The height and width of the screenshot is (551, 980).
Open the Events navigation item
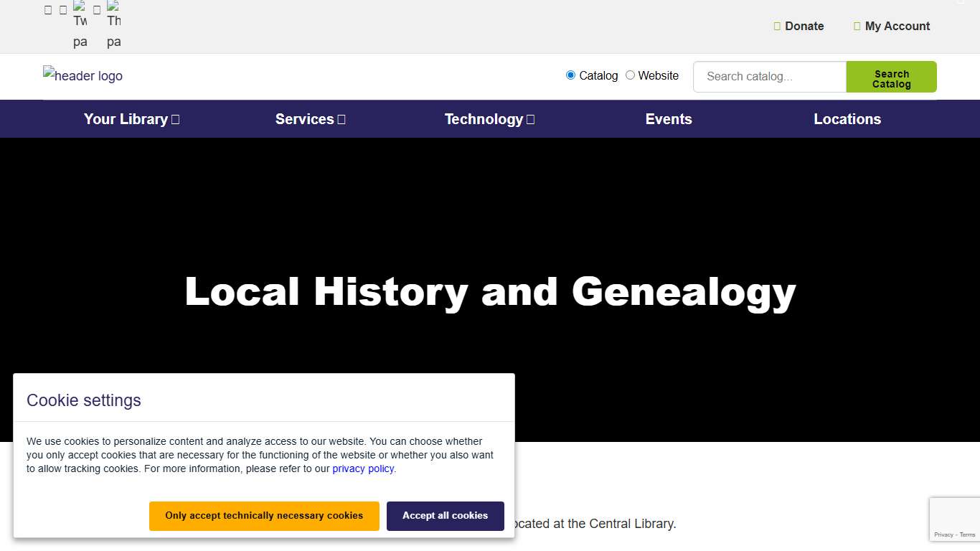tap(668, 118)
